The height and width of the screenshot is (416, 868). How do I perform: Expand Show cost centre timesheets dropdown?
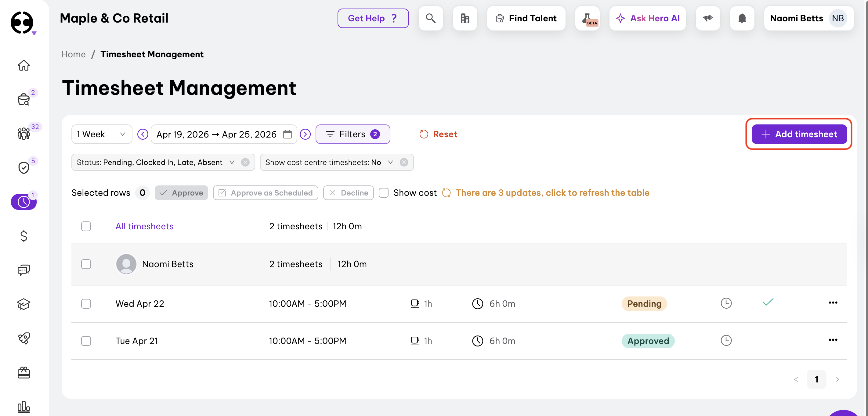pos(390,162)
